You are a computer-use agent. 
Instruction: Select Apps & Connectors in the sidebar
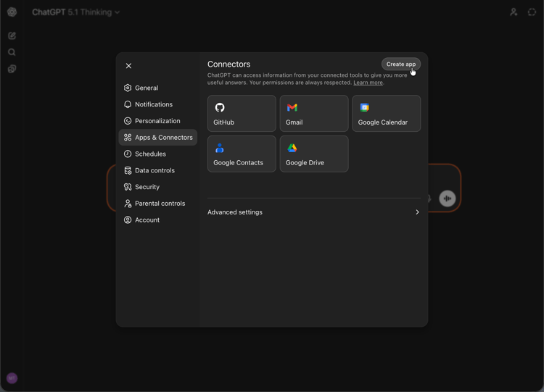tap(158, 137)
